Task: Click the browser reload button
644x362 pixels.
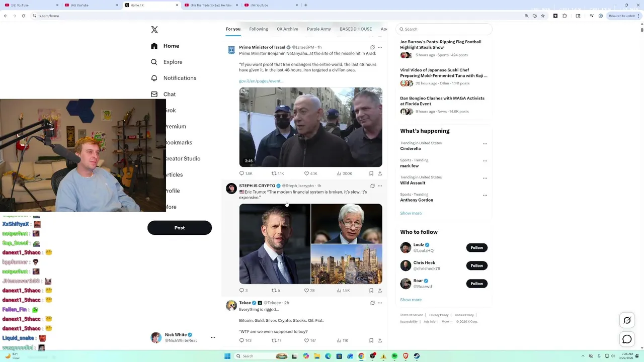Action: (23, 16)
